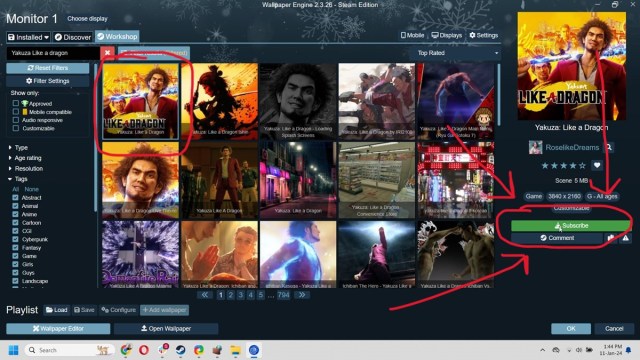The width and height of the screenshot is (640, 360).
Task: Load a playlist
Action: pyautogui.click(x=57, y=310)
